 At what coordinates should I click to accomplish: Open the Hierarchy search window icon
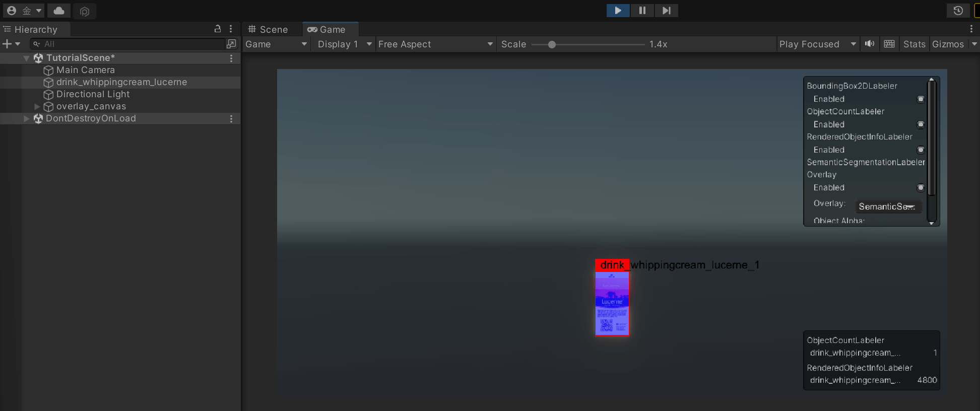[231, 44]
